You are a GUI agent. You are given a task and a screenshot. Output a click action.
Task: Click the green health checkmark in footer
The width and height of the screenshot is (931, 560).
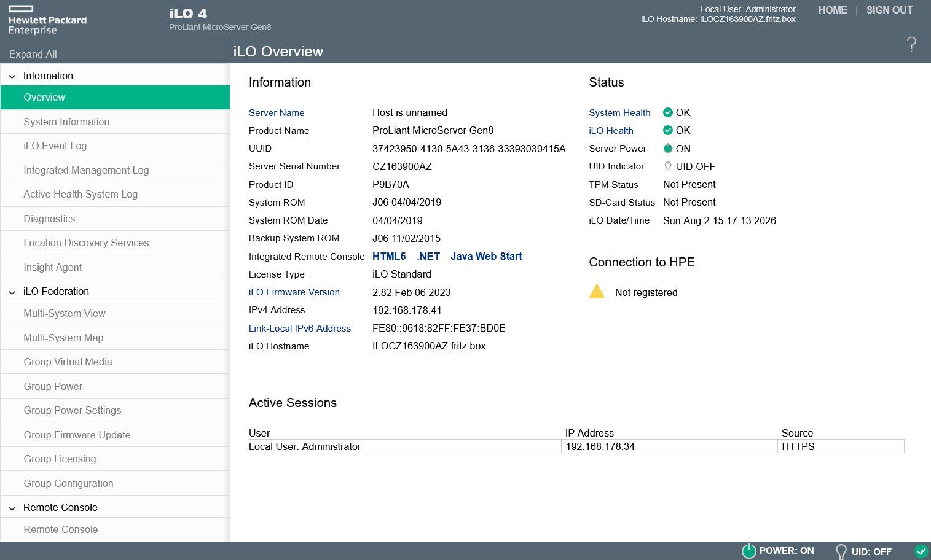click(921, 551)
